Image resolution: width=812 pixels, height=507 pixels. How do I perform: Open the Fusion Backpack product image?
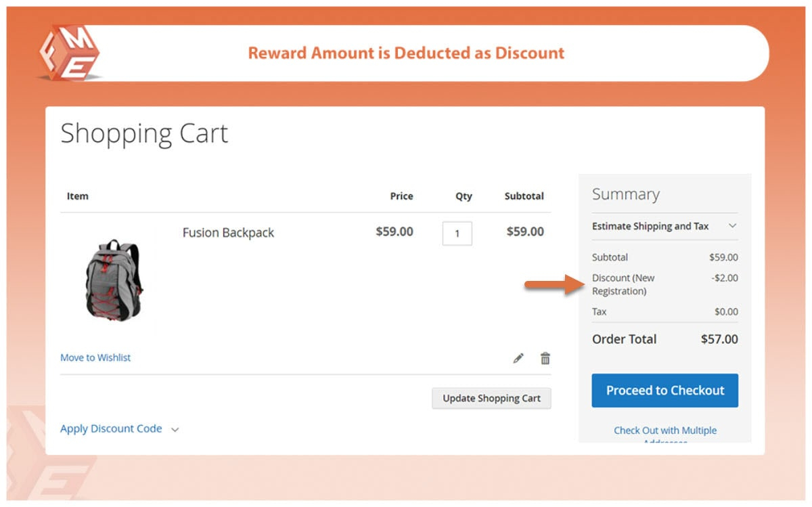(x=114, y=279)
